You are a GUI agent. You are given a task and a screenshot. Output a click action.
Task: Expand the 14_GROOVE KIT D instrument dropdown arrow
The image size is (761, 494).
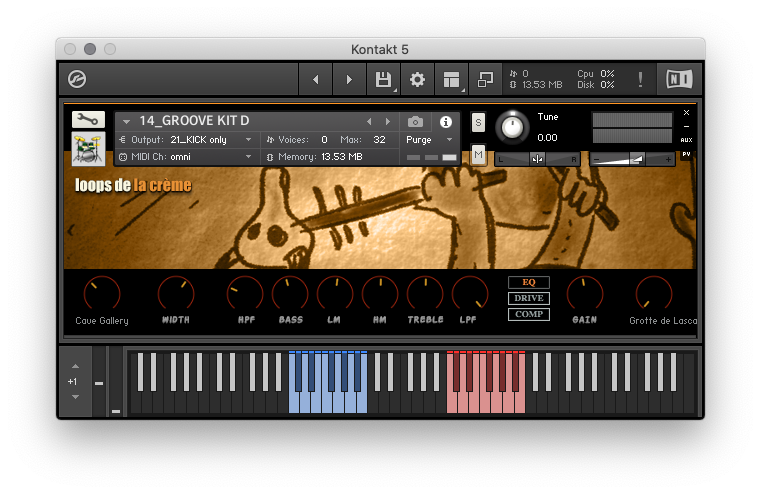coord(126,121)
